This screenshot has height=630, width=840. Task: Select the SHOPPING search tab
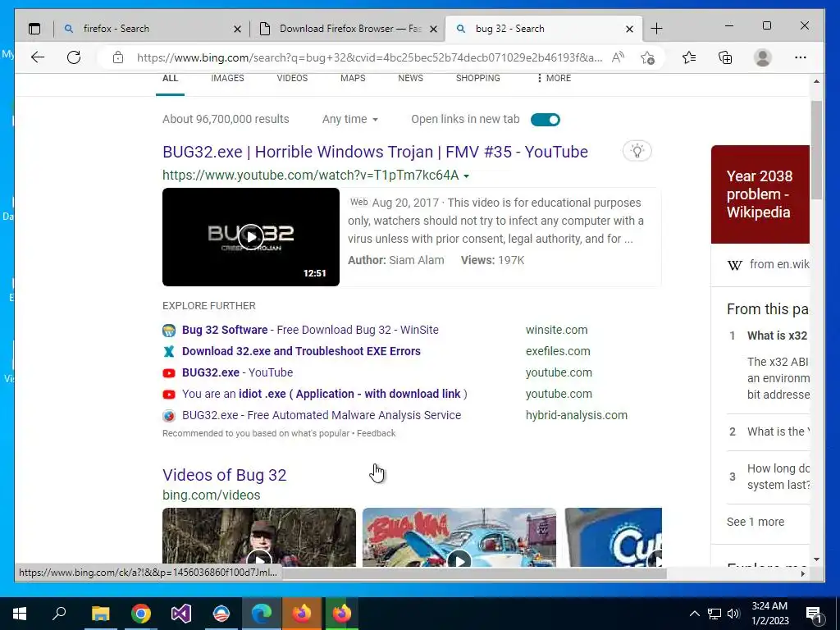click(x=478, y=78)
